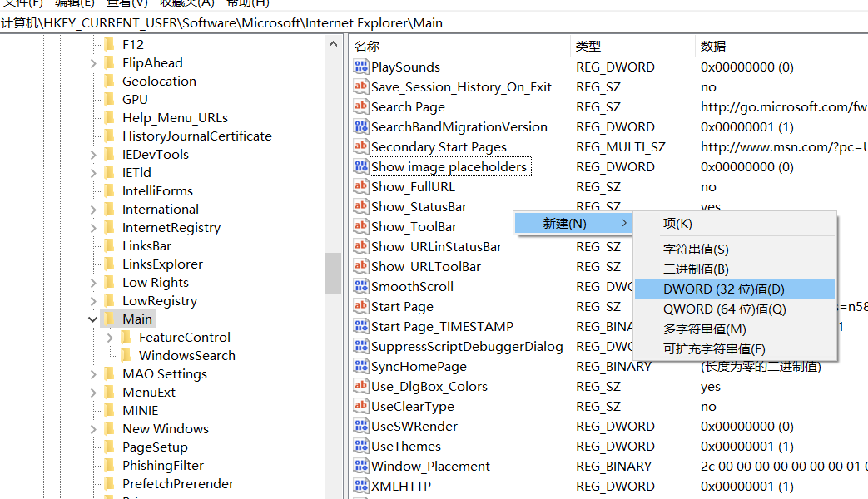
Task: Expand the MAO Settings key
Action: pos(93,374)
